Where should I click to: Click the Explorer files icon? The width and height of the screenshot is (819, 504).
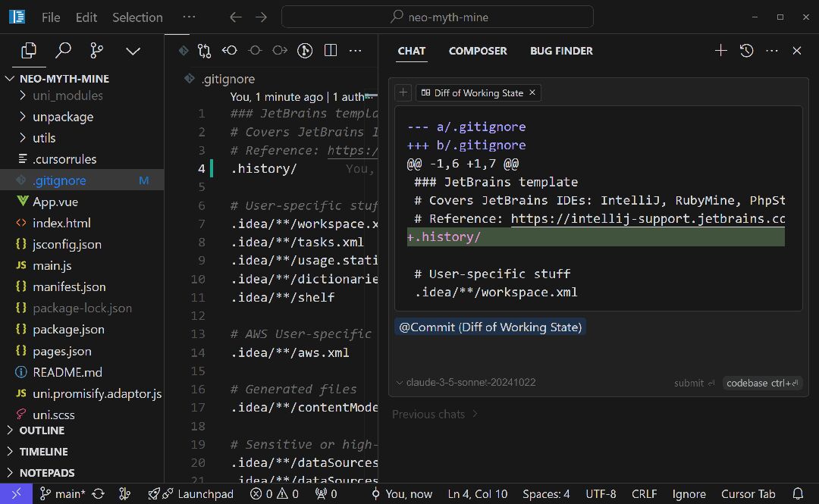pos(29,51)
